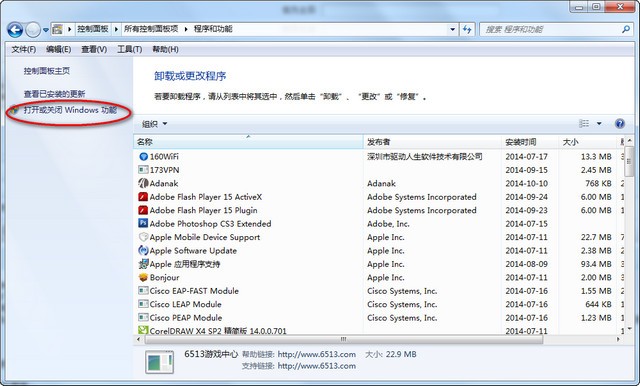
Task: Click the Back navigation arrow button
Action: click(15, 29)
